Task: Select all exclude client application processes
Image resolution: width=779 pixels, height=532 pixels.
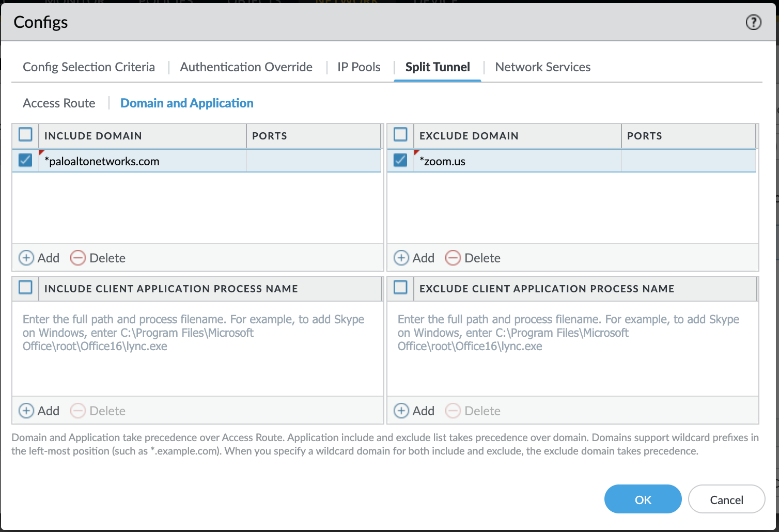Action: (400, 288)
